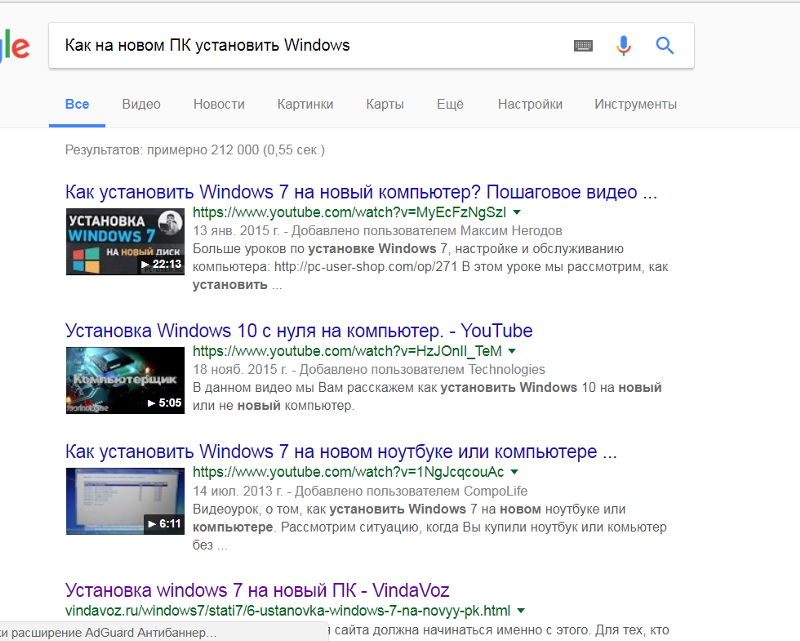800x641 pixels.
Task: Click date text 18 нояб. 2015 г.
Action: pos(240,369)
